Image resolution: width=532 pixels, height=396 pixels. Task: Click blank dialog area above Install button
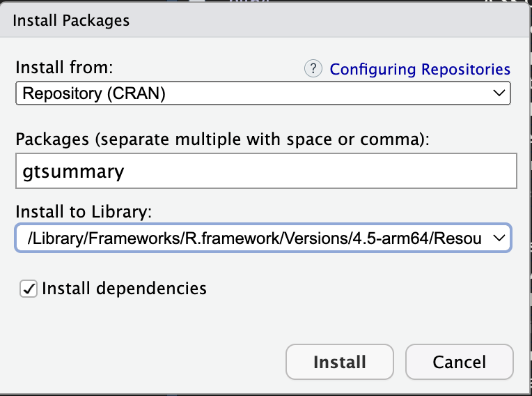click(x=339, y=323)
